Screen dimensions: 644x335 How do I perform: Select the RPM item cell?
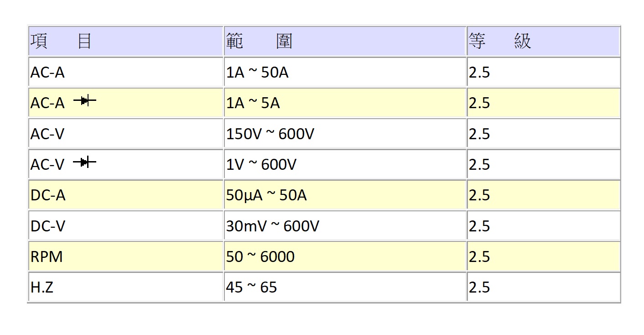pos(47,256)
